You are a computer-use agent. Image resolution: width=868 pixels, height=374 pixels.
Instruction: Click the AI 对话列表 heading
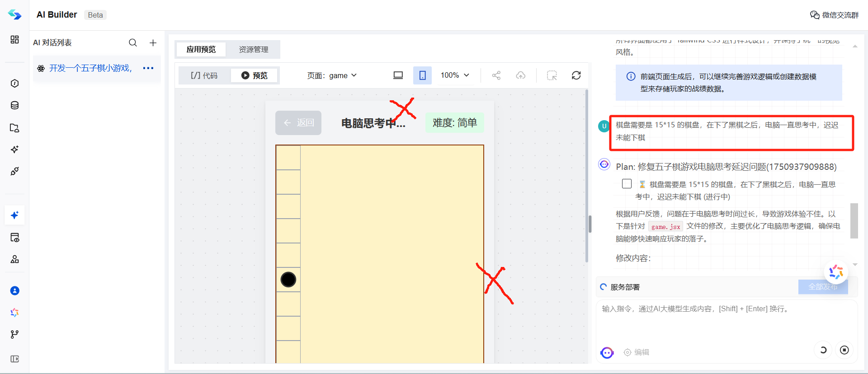point(52,42)
